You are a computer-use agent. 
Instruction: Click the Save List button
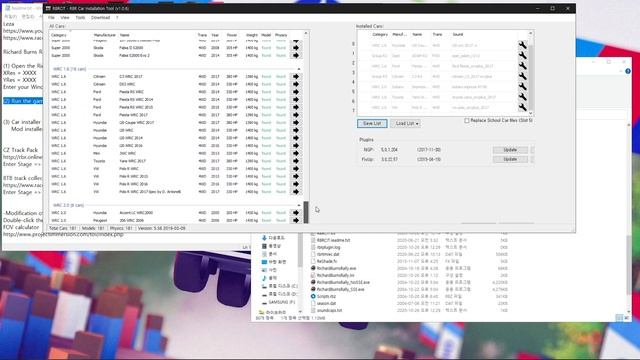372,123
